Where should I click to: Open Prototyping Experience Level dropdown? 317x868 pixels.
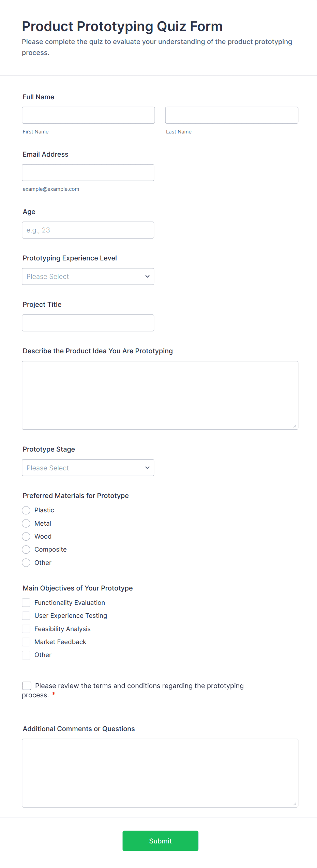88,276
